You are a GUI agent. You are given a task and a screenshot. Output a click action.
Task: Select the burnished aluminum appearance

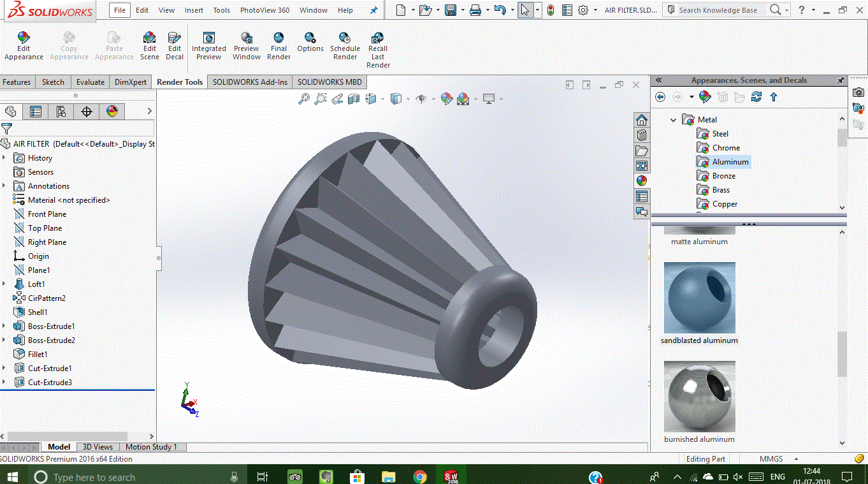700,397
